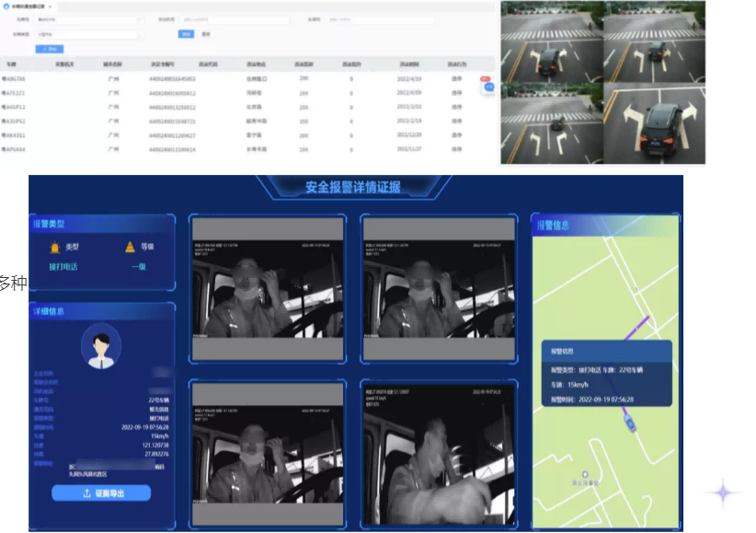Viewport: 756px width, 533px height.
Task: Click the 安全报警详情证据 page title
Action: pos(353,187)
